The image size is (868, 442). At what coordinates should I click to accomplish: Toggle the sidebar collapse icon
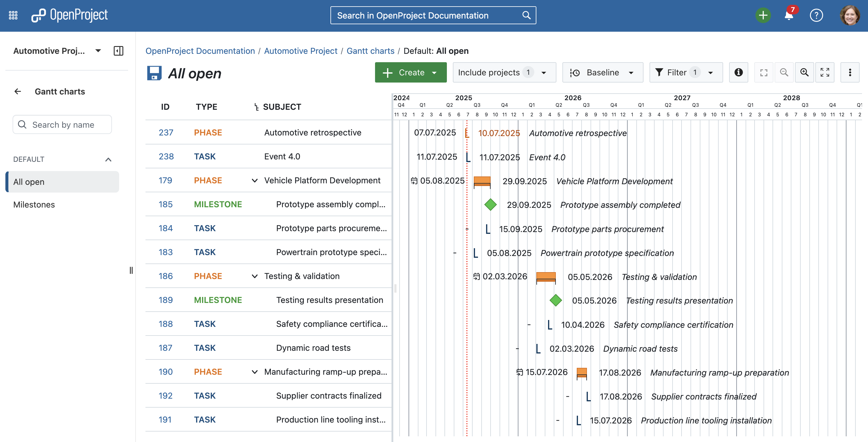(x=118, y=51)
